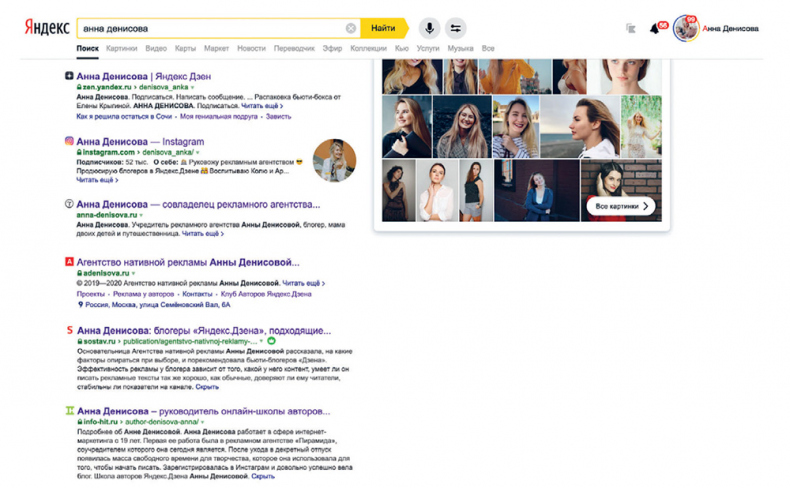
Task: Click the Instagram favicon in results
Action: point(69,142)
